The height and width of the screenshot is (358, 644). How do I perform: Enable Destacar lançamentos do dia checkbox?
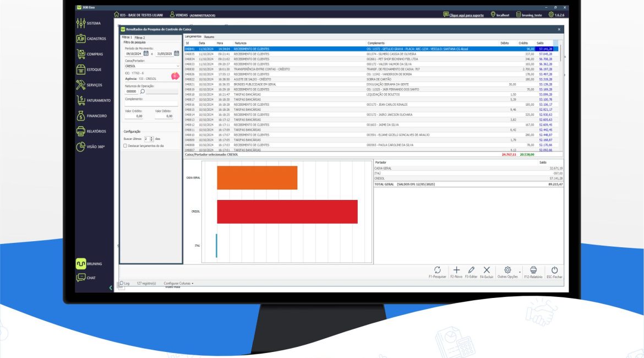tap(125, 146)
